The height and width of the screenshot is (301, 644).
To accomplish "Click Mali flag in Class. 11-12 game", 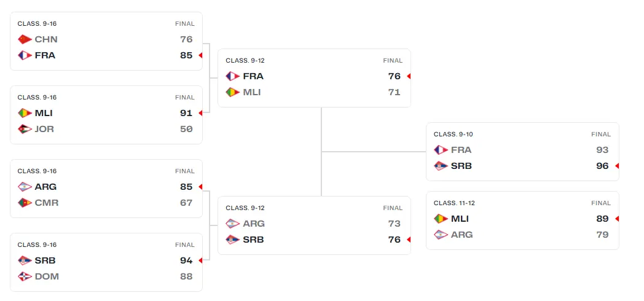I will (441, 219).
